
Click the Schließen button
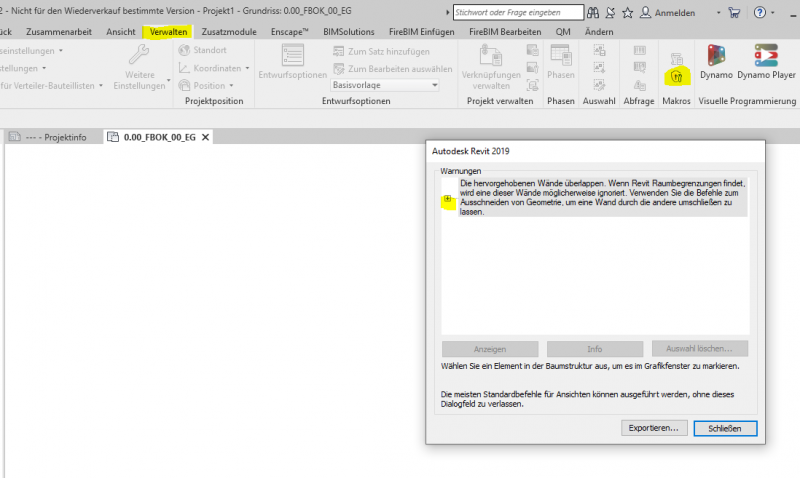coord(725,427)
